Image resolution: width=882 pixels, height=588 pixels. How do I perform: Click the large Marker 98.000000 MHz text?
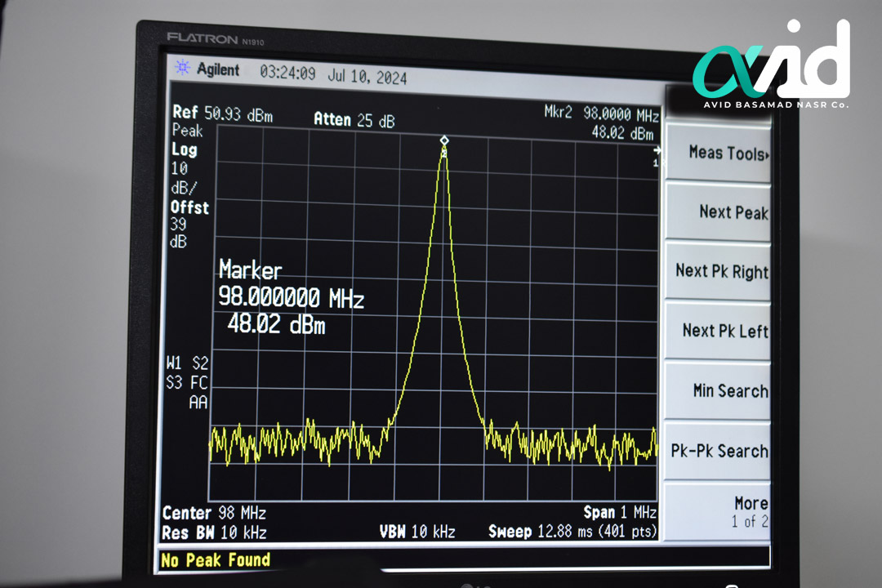(x=291, y=298)
